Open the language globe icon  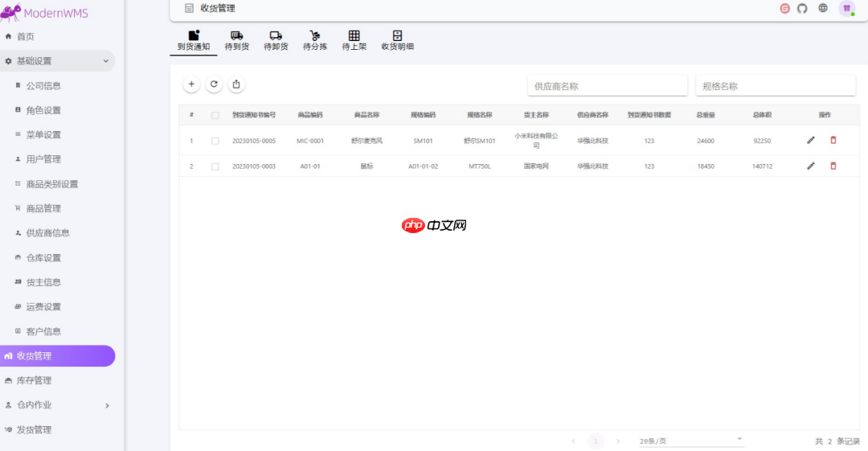click(x=823, y=8)
